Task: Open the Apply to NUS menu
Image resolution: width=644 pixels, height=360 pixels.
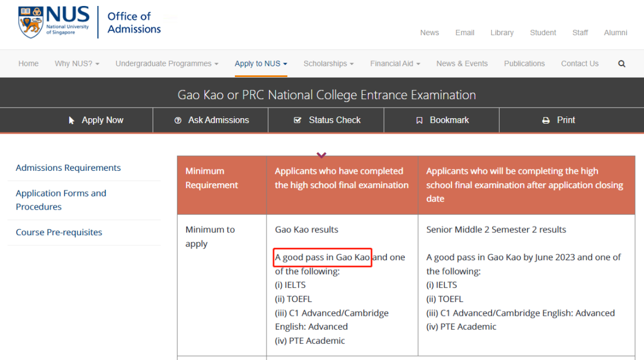Action: [261, 64]
